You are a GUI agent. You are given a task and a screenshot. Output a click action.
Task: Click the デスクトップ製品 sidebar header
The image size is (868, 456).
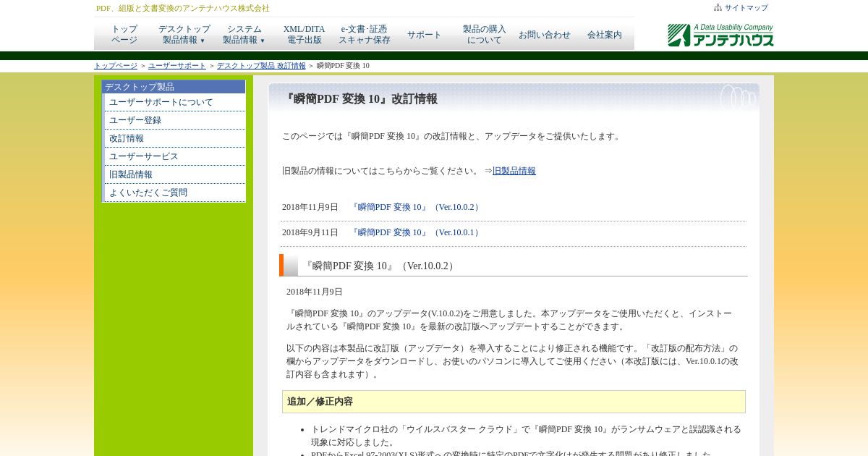[x=174, y=87]
